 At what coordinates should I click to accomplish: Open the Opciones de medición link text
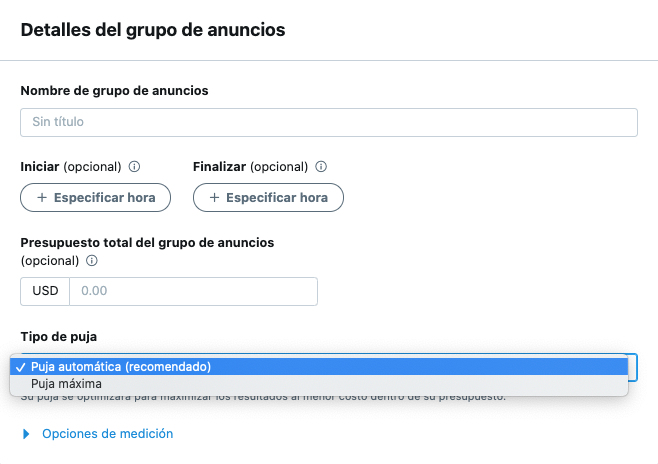click(107, 434)
